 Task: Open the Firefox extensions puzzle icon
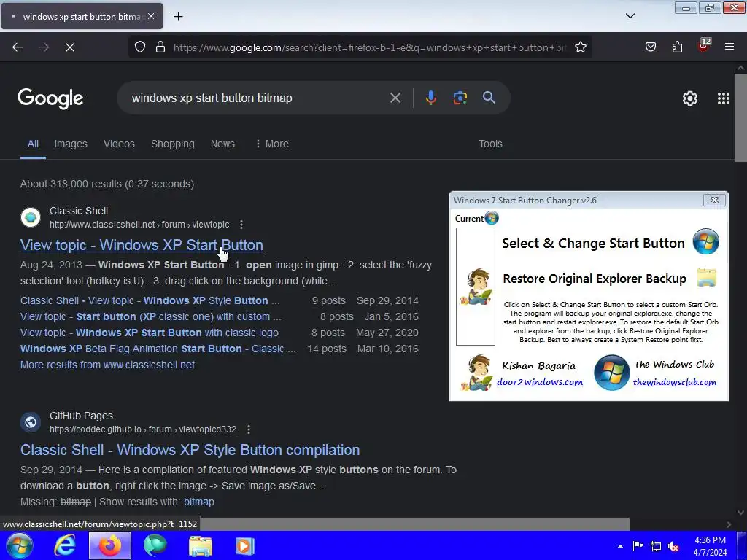(x=677, y=47)
